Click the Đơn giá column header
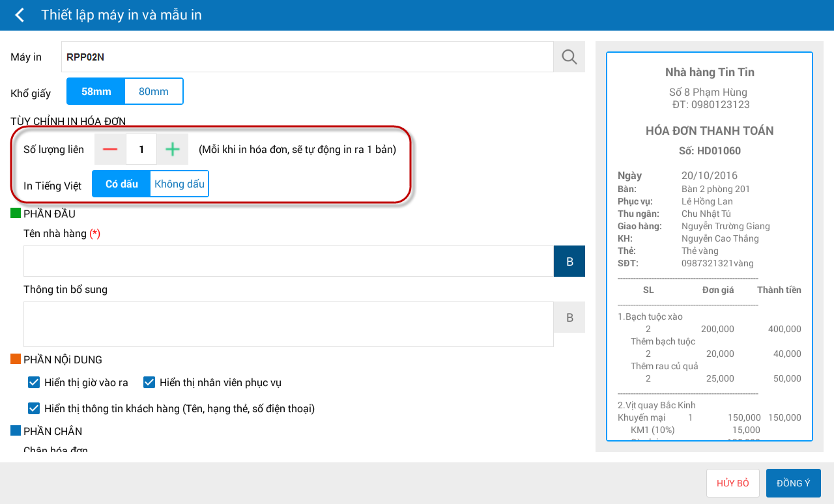 tap(718, 290)
